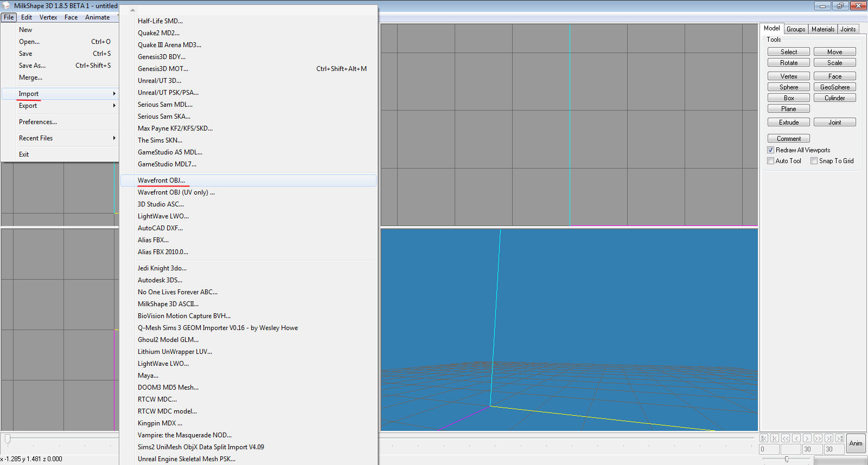Viewport: 868px width, 465px height.
Task: Open the File menu
Action: point(9,17)
